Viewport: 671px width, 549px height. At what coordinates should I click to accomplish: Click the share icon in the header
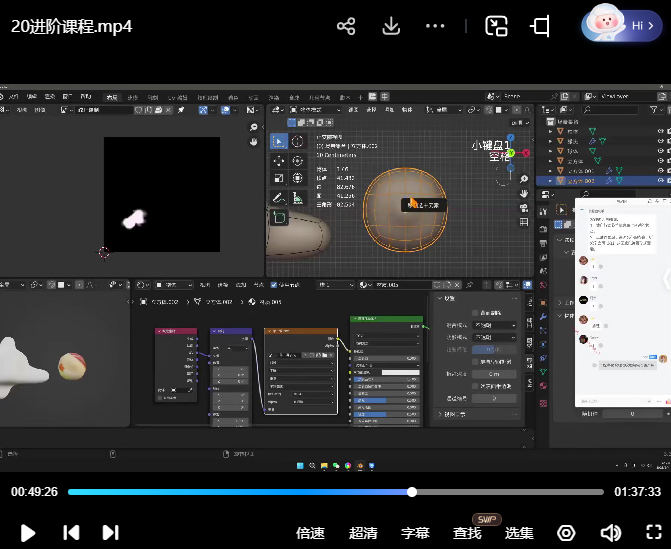[346, 26]
